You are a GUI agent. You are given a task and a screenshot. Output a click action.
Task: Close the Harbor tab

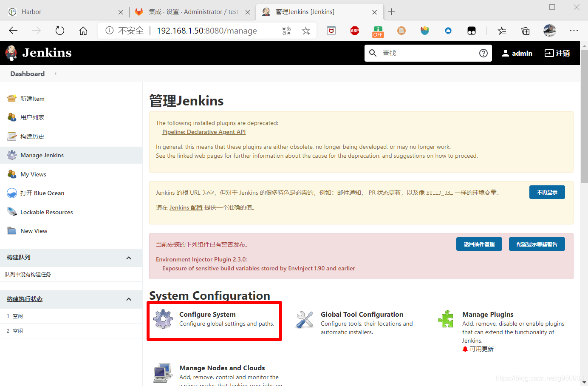[x=121, y=12]
